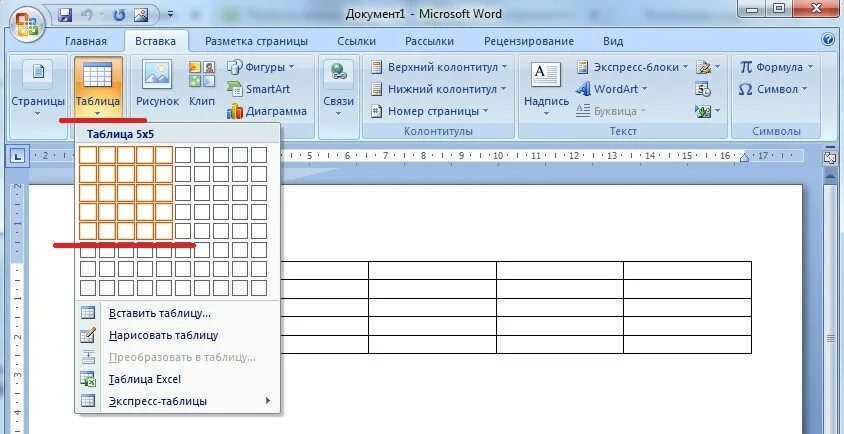
Task: Select the Вставка ribbon tab
Action: [x=156, y=41]
